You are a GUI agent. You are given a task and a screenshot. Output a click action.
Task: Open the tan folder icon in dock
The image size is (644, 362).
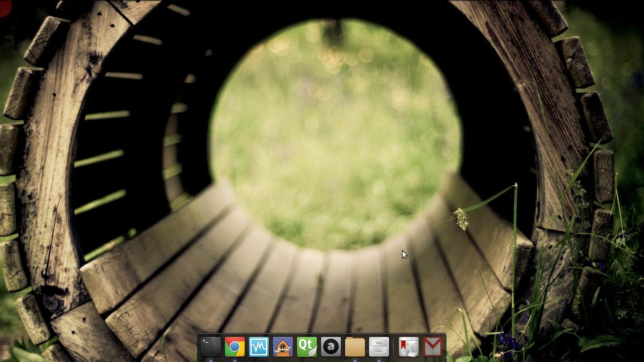coord(355,347)
